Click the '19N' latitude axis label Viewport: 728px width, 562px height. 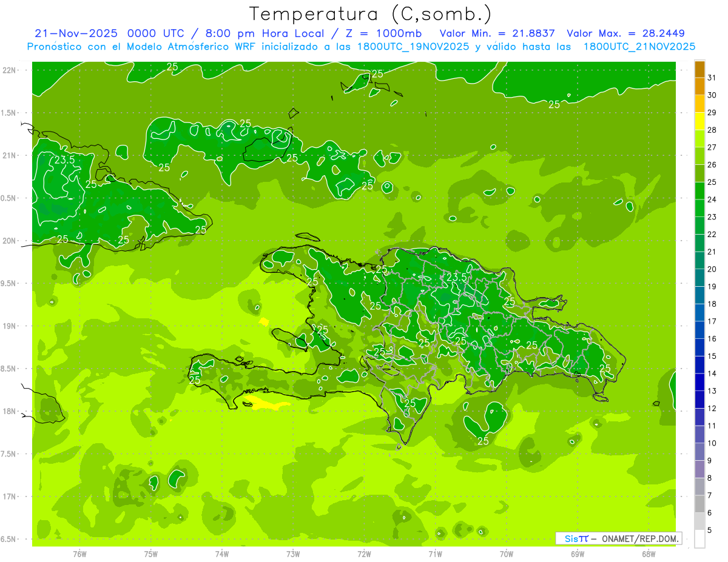[10, 326]
